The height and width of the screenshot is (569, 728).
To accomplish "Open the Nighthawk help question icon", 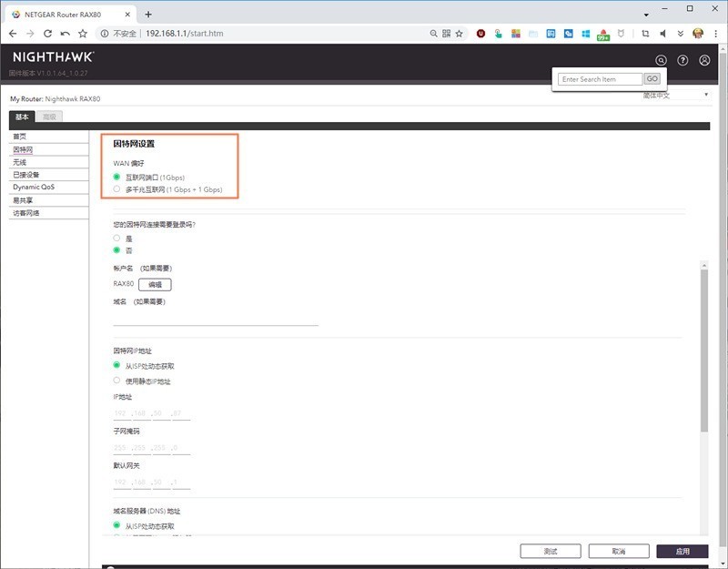I will click(x=682, y=60).
